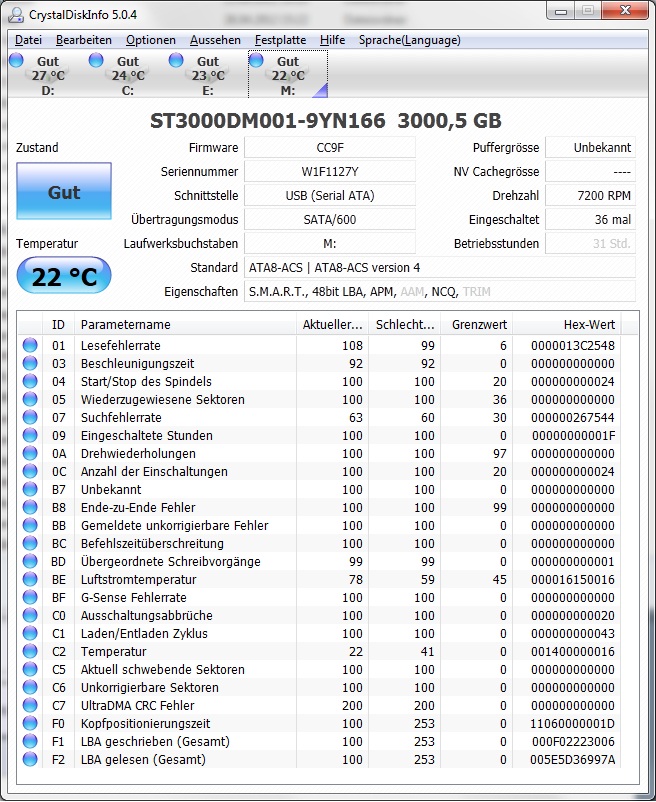Click hex value 005E5D36997A

coord(573,759)
